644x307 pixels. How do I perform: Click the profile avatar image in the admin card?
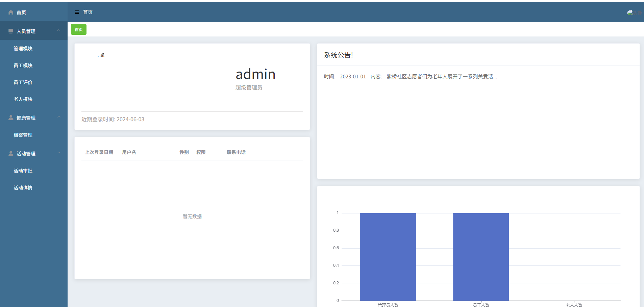[101, 55]
